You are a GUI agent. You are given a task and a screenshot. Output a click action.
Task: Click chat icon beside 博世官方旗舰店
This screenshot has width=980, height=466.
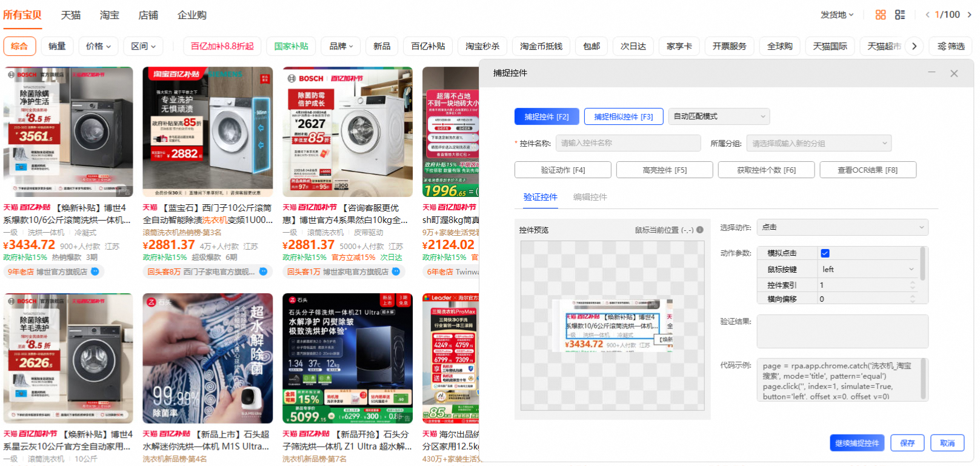click(95, 271)
